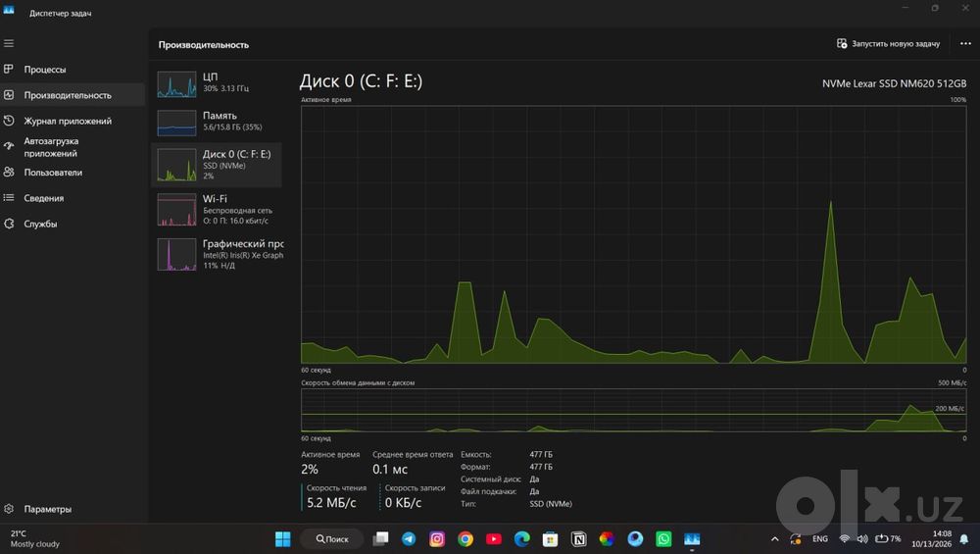Click the Параметры gear icon

coord(9,509)
